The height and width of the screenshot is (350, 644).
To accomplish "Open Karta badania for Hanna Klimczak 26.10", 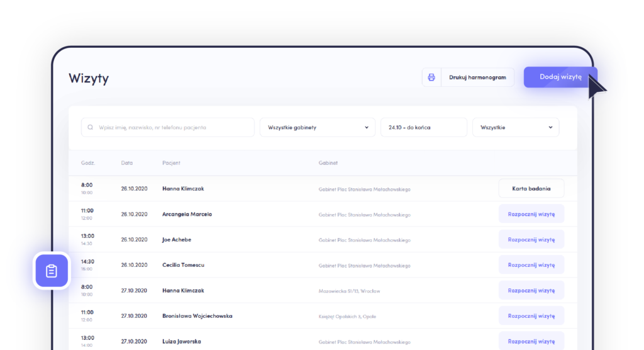I will click(x=531, y=188).
